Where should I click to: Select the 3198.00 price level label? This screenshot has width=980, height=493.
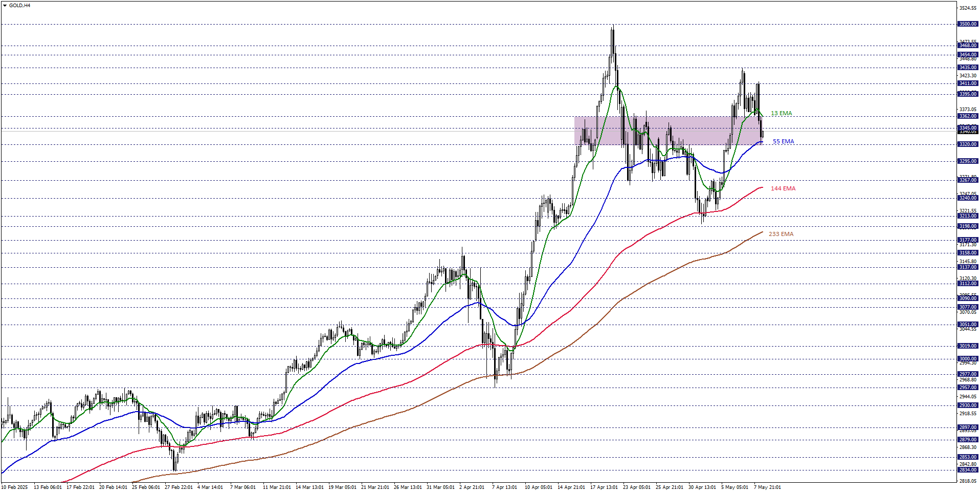[968, 226]
